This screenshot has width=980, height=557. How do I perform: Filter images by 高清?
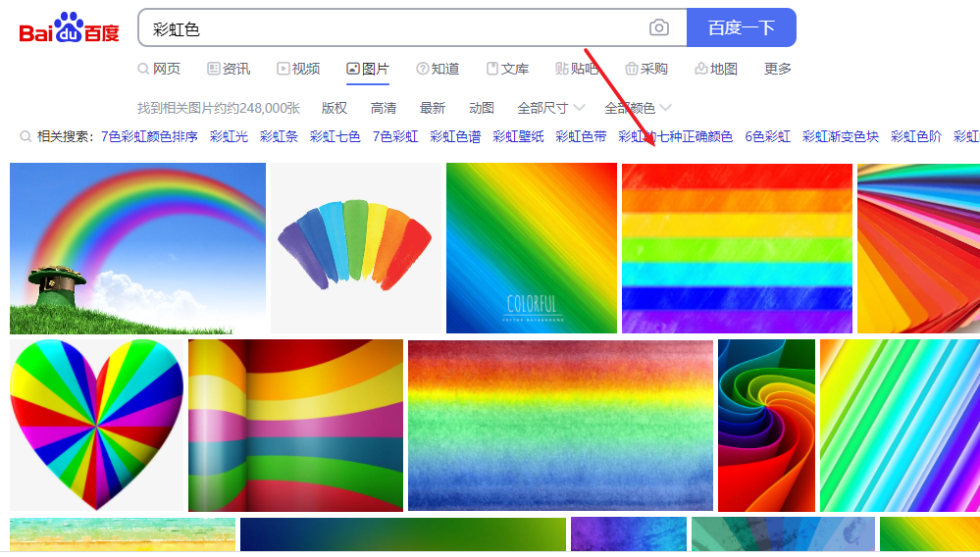[x=384, y=108]
